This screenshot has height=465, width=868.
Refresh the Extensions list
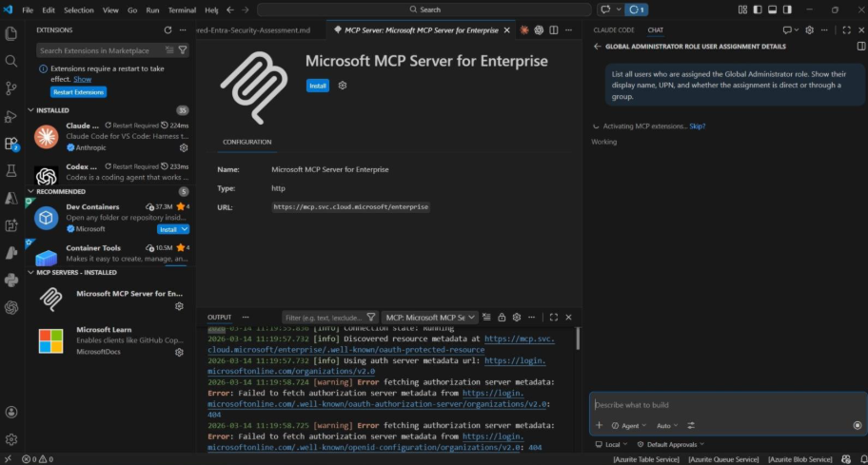pyautogui.click(x=168, y=29)
